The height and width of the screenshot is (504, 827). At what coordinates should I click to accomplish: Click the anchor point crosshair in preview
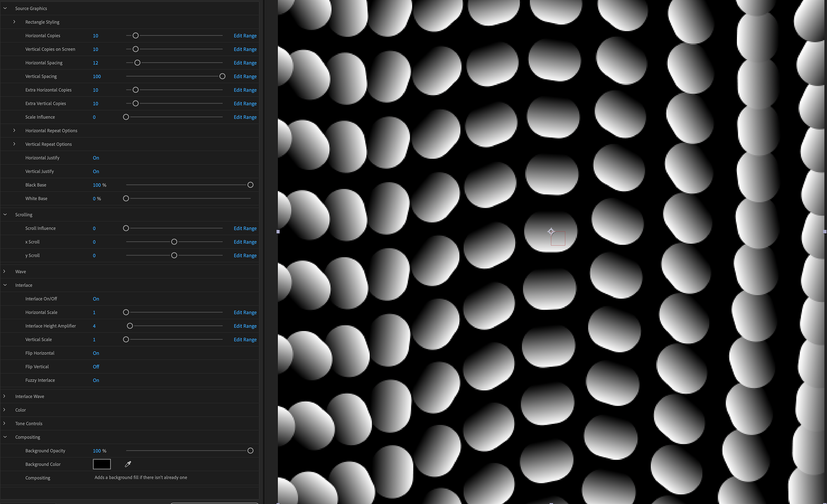coord(551,232)
